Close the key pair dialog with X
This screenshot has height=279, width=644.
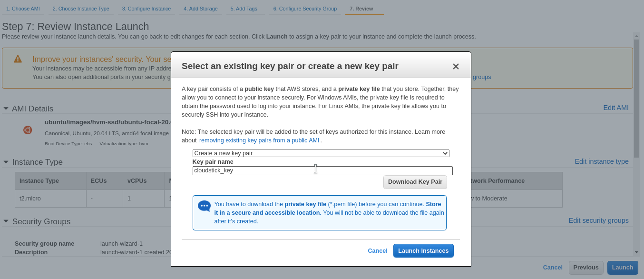point(456,67)
